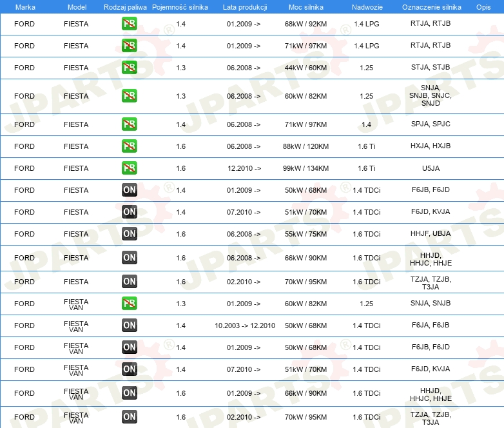Click diesel ON icon in Fiesta 70kW / 95KM row
The width and height of the screenshot is (504, 428).
(129, 282)
